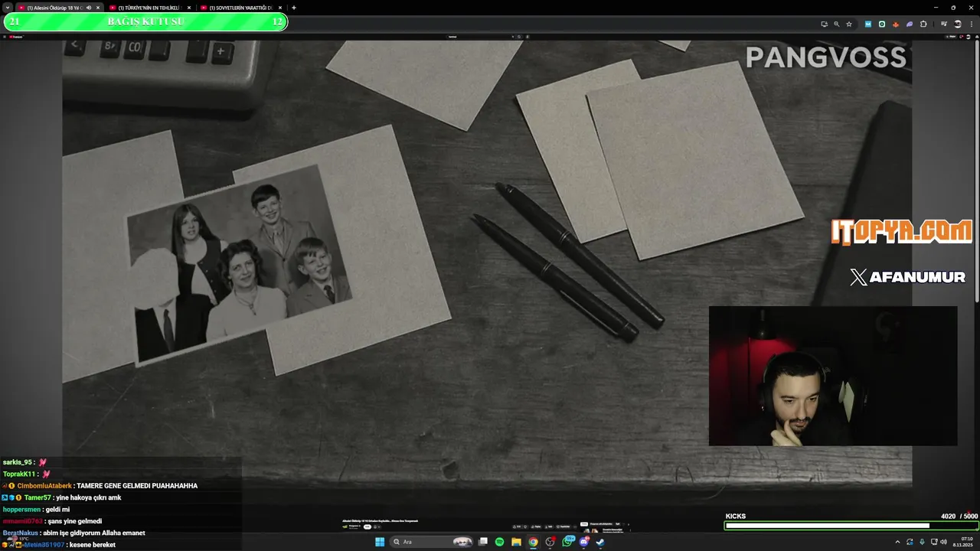This screenshot has height=551, width=980.
Task: Close the 'SOVYETLERİN YARATTIĞI' tab
Action: [280, 8]
